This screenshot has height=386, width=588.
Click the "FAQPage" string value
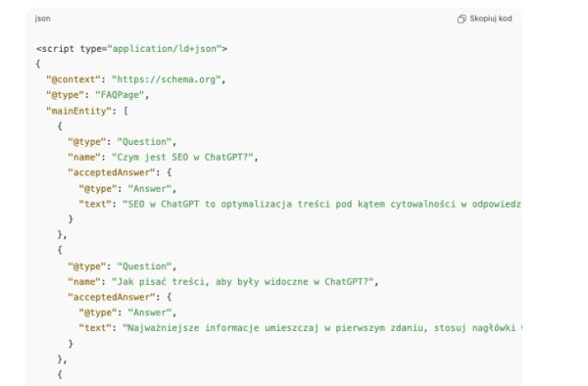(x=120, y=95)
